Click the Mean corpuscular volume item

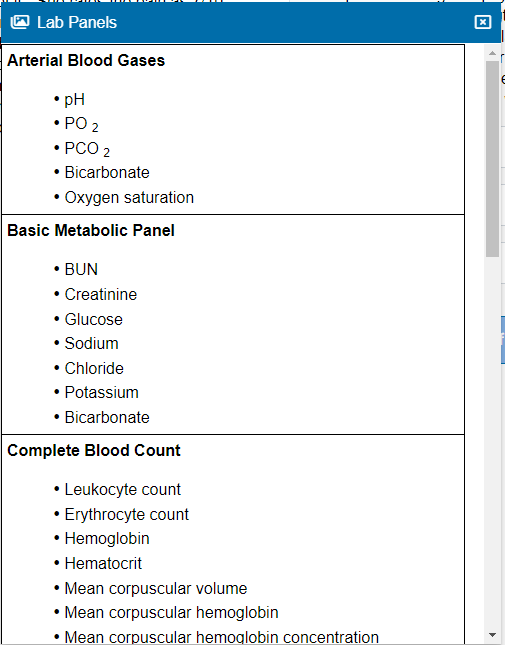tap(156, 588)
